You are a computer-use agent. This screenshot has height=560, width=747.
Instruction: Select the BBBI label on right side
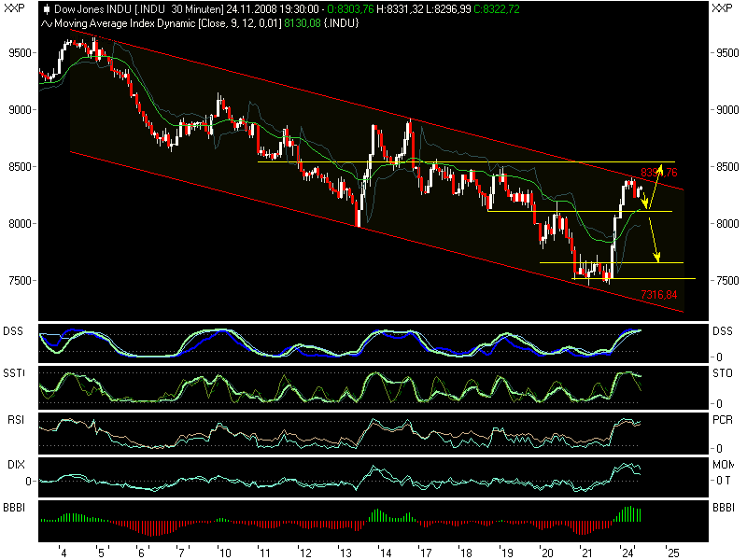pyautogui.click(x=724, y=508)
